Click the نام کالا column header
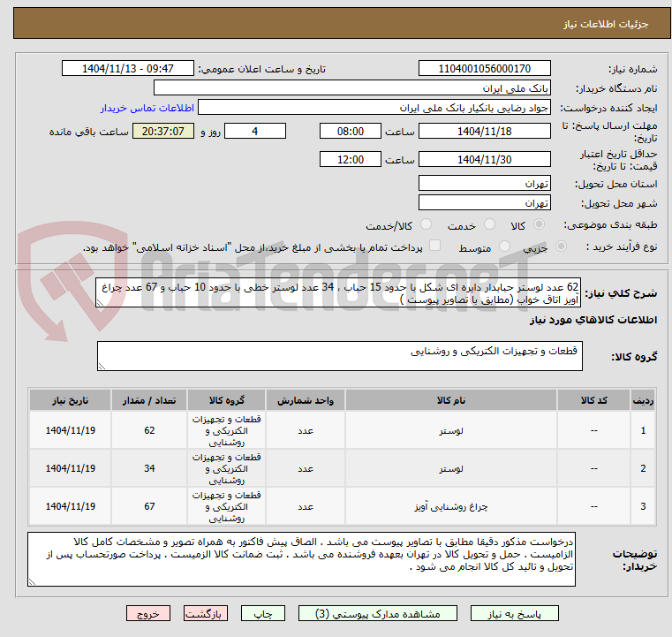This screenshot has height=637, width=672. pyautogui.click(x=451, y=400)
